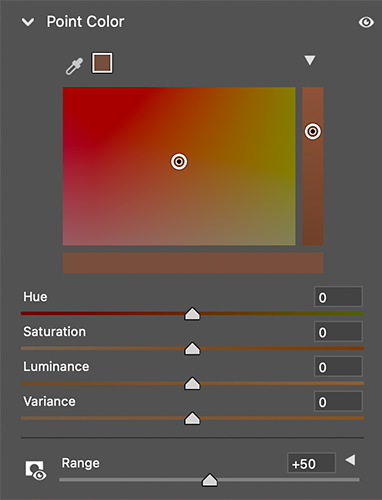Click the color preview bar below field

pos(193,263)
